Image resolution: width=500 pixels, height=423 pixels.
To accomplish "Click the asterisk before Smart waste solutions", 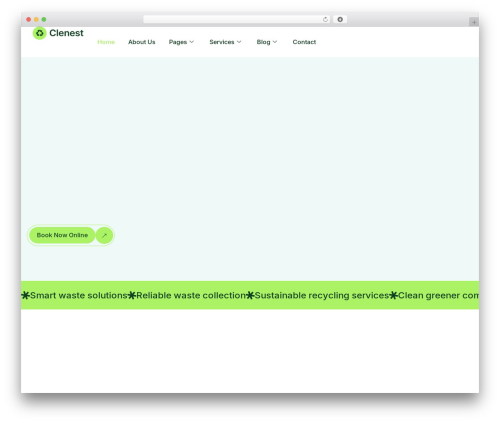I will [26, 295].
